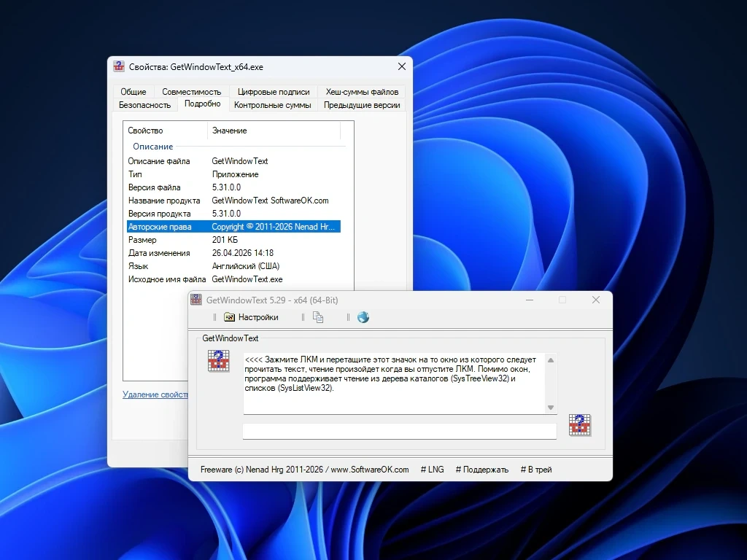The image size is (747, 560).
Task: Click the # В трей link
Action: pos(536,470)
